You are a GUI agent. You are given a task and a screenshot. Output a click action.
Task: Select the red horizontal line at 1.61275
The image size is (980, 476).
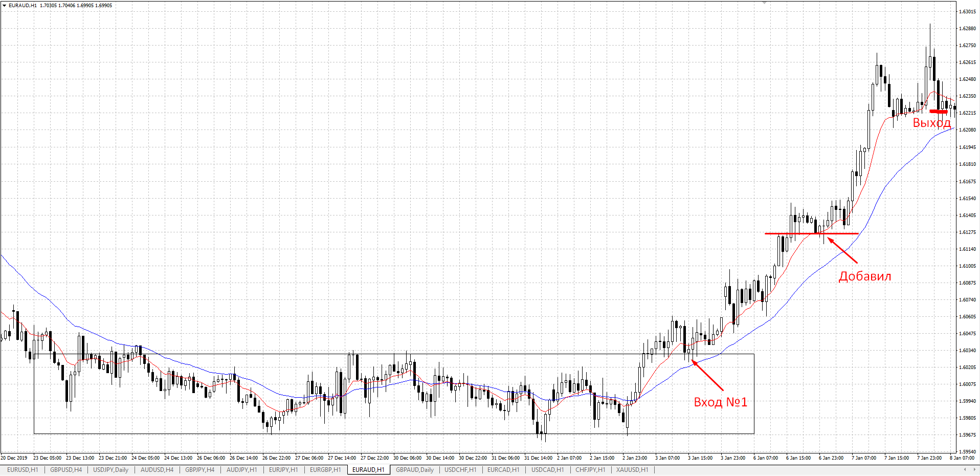click(812, 233)
